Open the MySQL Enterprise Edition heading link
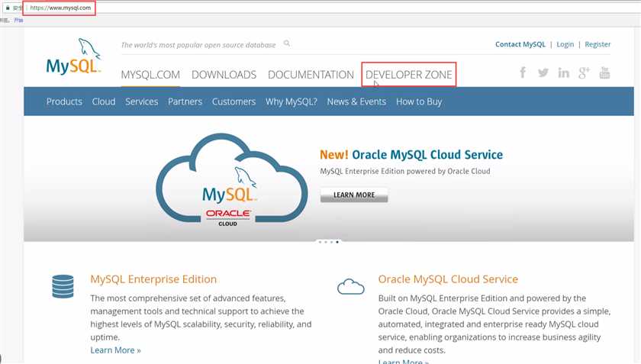 pos(153,279)
